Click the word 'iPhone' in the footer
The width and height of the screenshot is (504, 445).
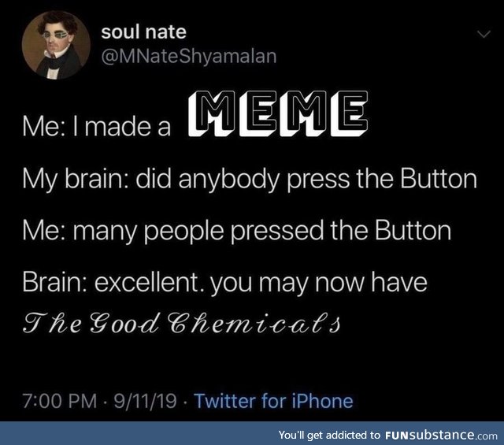pos(322,401)
